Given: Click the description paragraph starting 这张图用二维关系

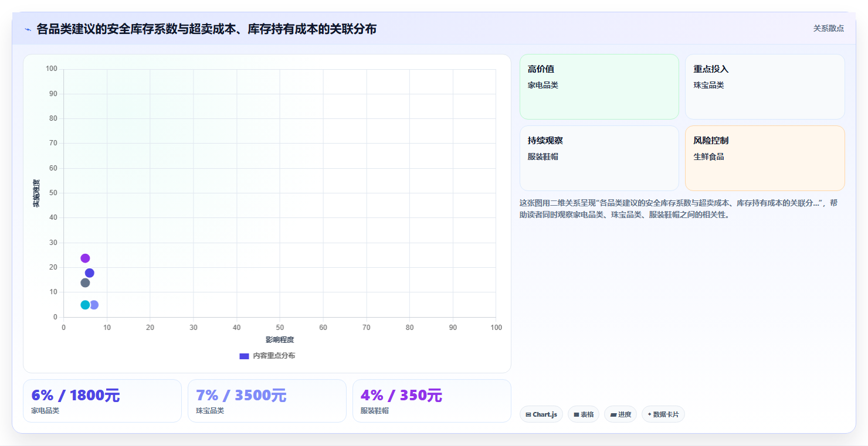Looking at the screenshot, I should [x=682, y=209].
